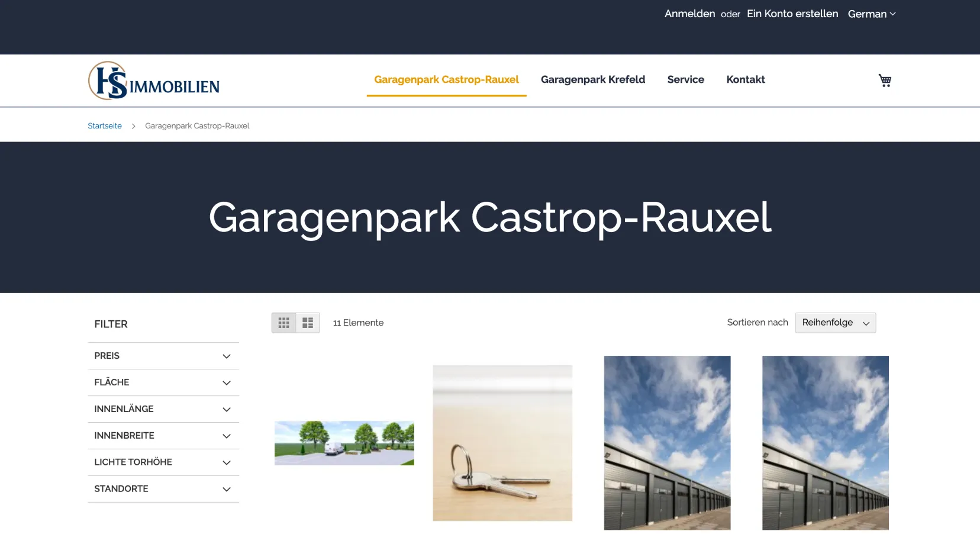Click the HS Immobilien logo
The height and width of the screenshot is (534, 980).
(x=154, y=81)
